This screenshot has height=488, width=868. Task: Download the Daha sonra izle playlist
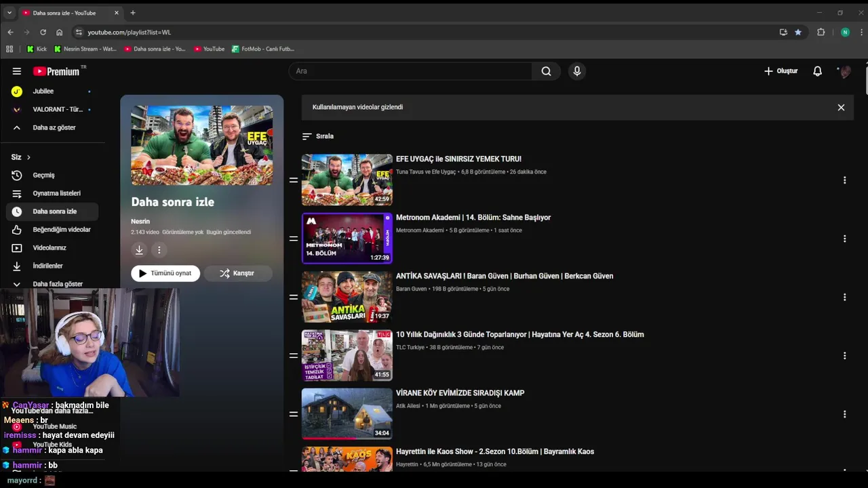[x=139, y=250]
